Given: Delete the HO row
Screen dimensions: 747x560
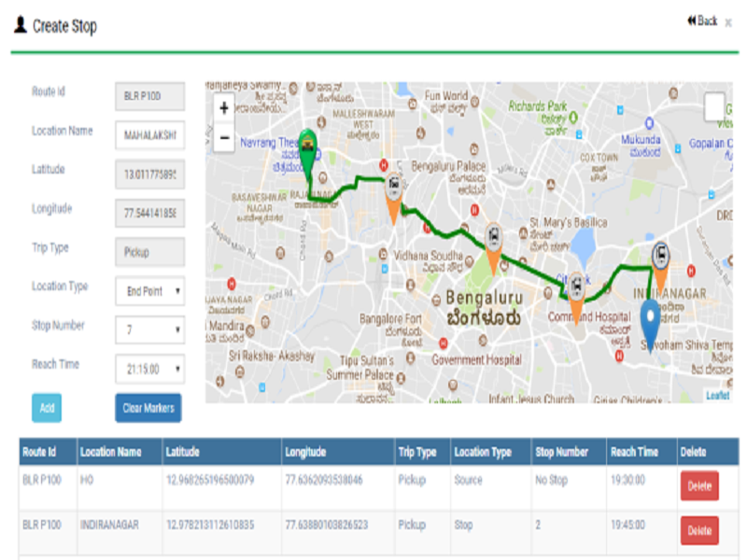Looking at the screenshot, I should point(699,485).
